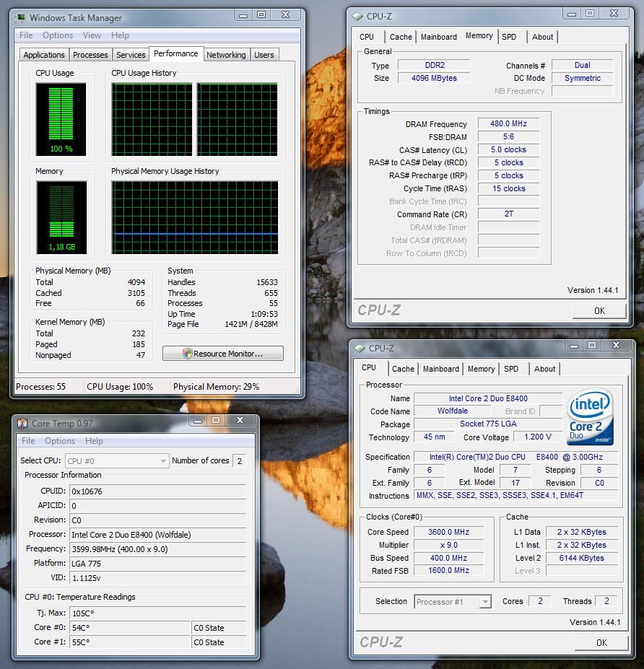This screenshot has width=644, height=669.
Task: Select the Performance tab in Task Manager
Action: click(x=176, y=53)
